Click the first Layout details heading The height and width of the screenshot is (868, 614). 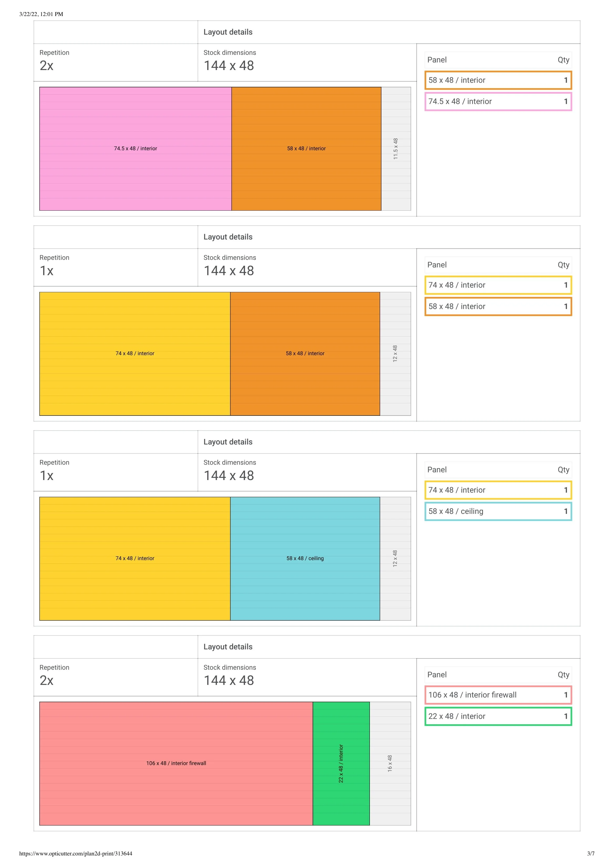pos(228,32)
